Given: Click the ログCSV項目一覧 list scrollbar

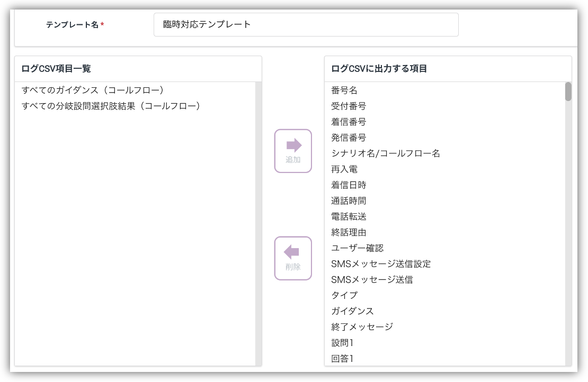Looking at the screenshot, I should pyautogui.click(x=259, y=222).
